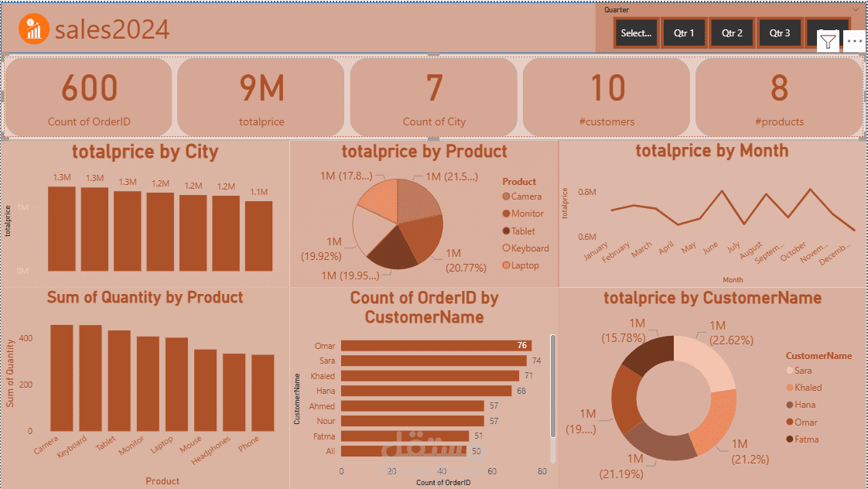Click the totalprice by Month chart title
The image size is (868, 489).
(712, 151)
